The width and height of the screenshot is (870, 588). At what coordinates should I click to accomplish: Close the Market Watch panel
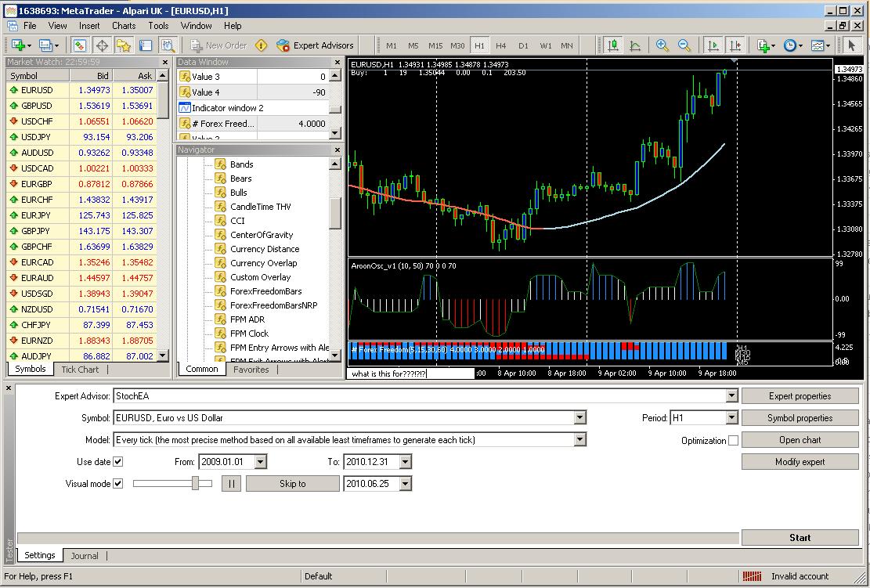[164, 62]
